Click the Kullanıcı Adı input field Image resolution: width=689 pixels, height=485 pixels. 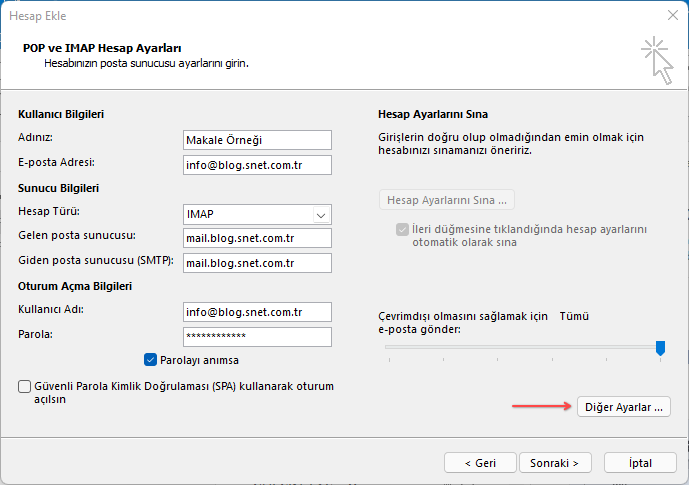(257, 312)
